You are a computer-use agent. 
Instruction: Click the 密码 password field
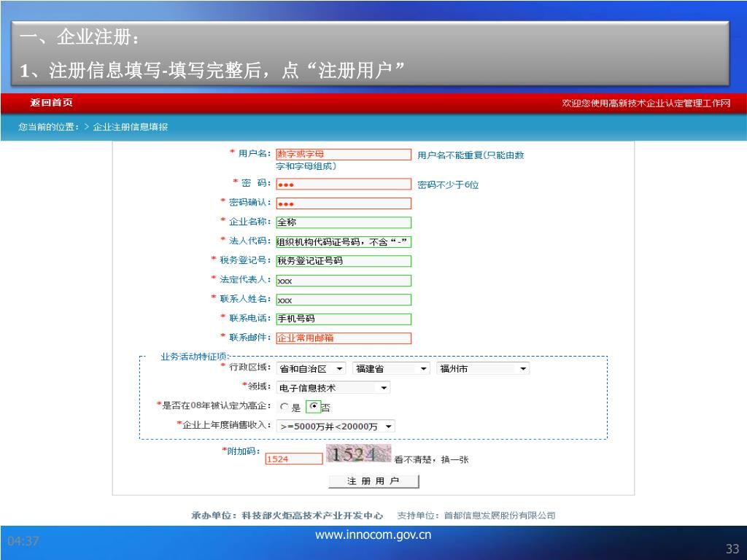[x=343, y=184]
